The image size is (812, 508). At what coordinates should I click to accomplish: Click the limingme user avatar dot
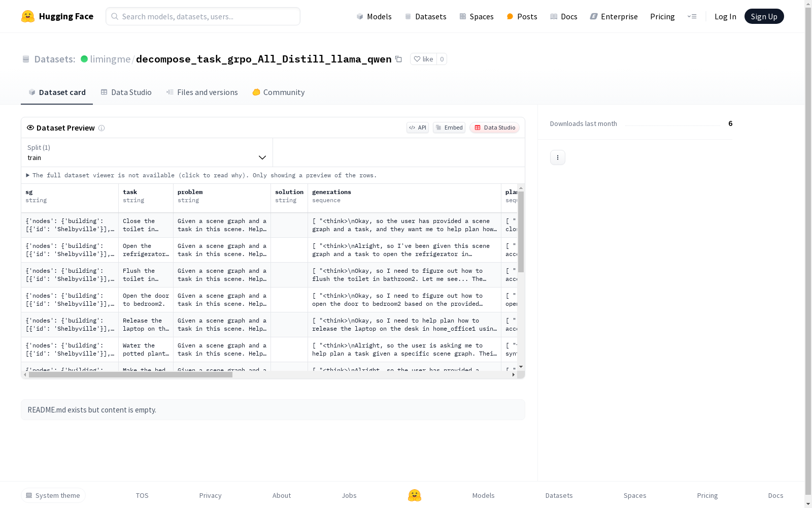point(84,59)
